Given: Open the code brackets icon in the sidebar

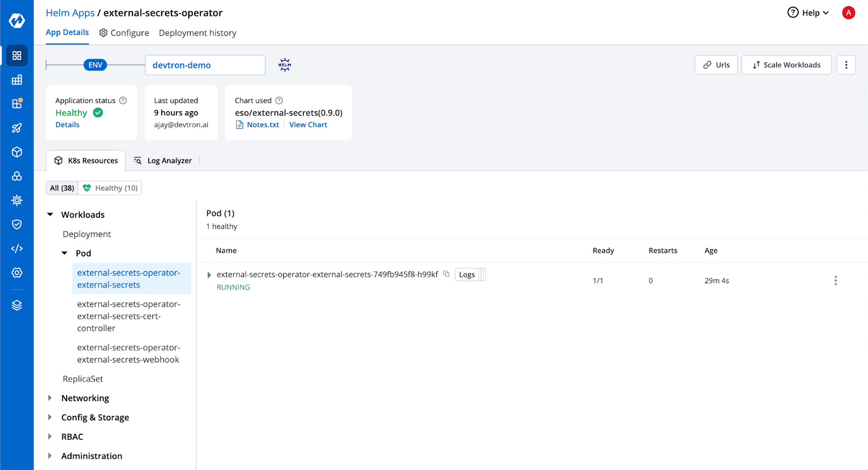Looking at the screenshot, I should pos(17,249).
